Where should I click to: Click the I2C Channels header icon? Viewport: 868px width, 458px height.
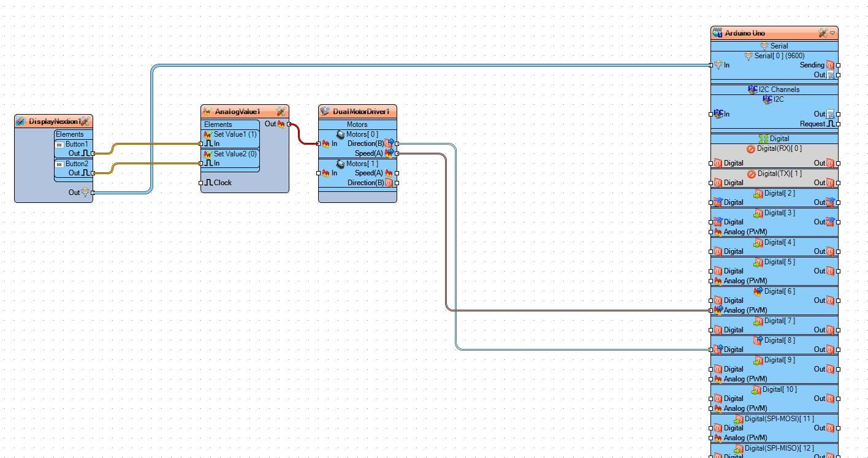pyautogui.click(x=753, y=90)
